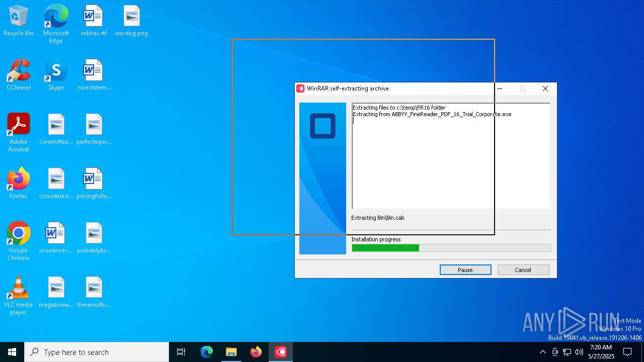Open Skype desktop shortcut
Viewport: 644px width, 362px height.
(56, 75)
